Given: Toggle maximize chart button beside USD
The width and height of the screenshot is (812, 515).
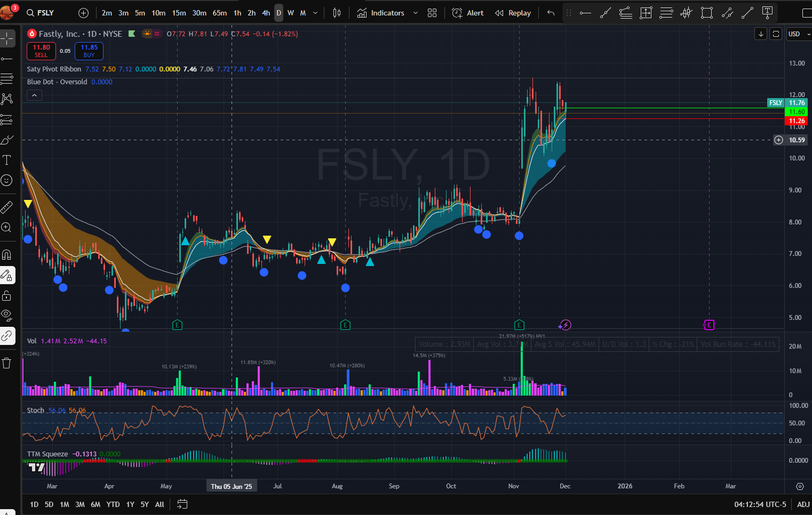Looking at the screenshot, I should tap(776, 34).
